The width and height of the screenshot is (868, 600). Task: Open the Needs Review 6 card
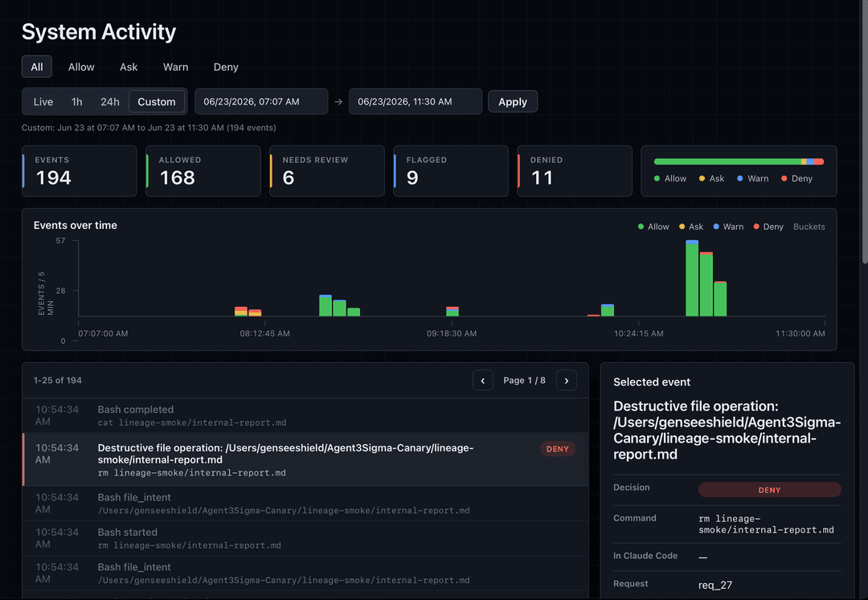coord(326,171)
